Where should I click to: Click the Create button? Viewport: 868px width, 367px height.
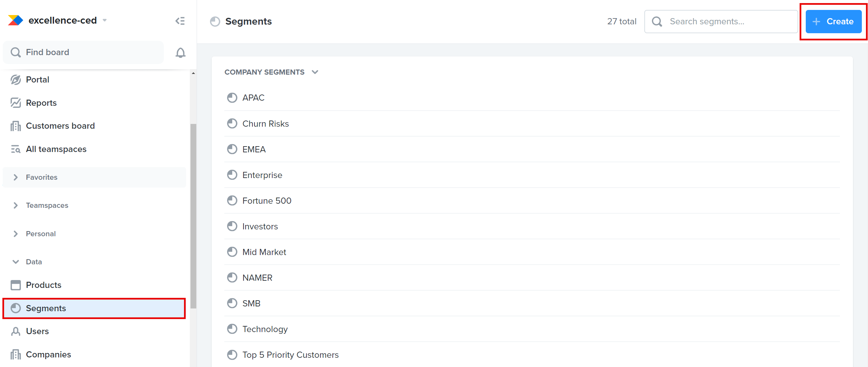833,21
